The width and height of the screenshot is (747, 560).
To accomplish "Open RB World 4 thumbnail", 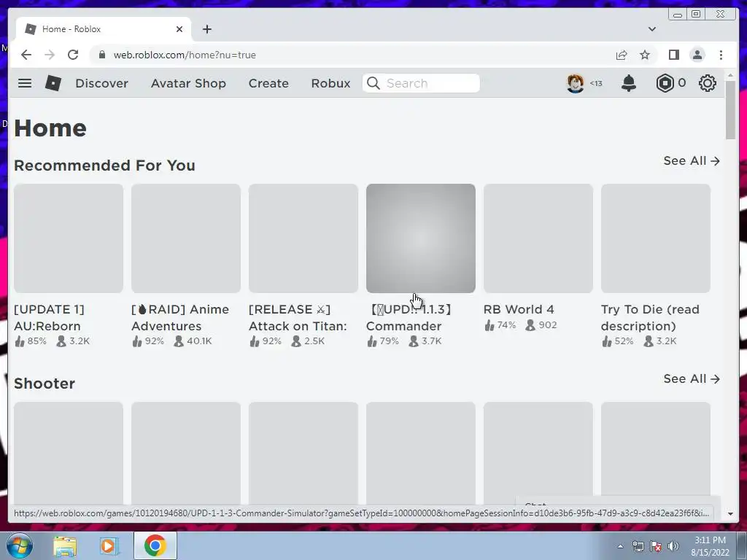I will pyautogui.click(x=538, y=238).
